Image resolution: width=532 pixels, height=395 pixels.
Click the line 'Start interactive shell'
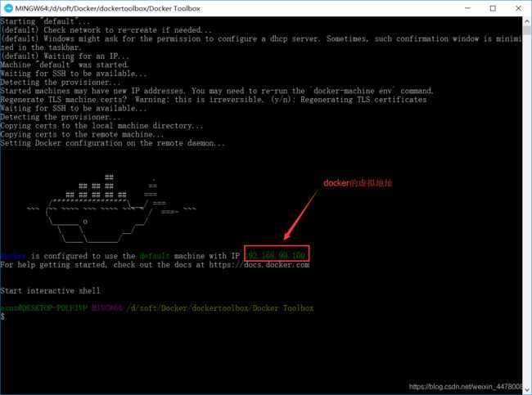pyautogui.click(x=50, y=290)
